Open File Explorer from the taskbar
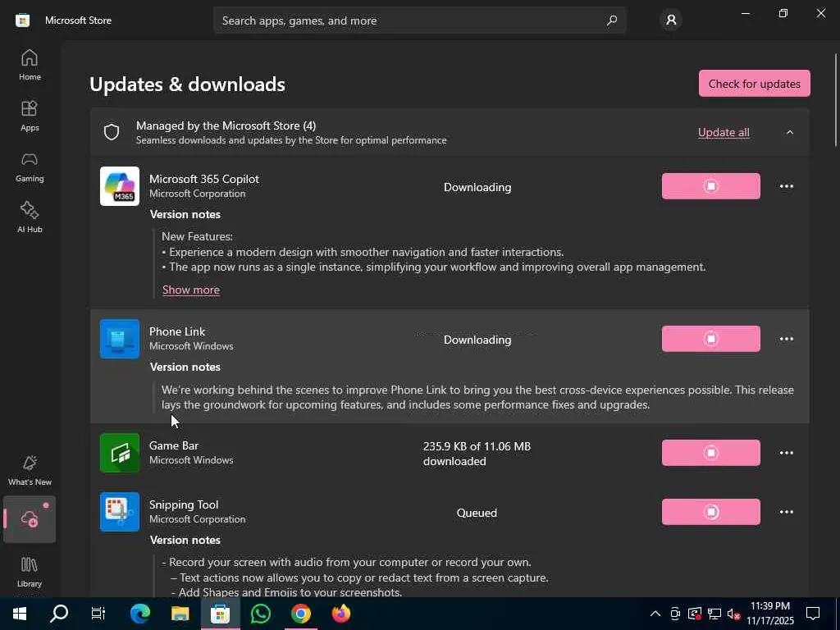 coord(180,614)
